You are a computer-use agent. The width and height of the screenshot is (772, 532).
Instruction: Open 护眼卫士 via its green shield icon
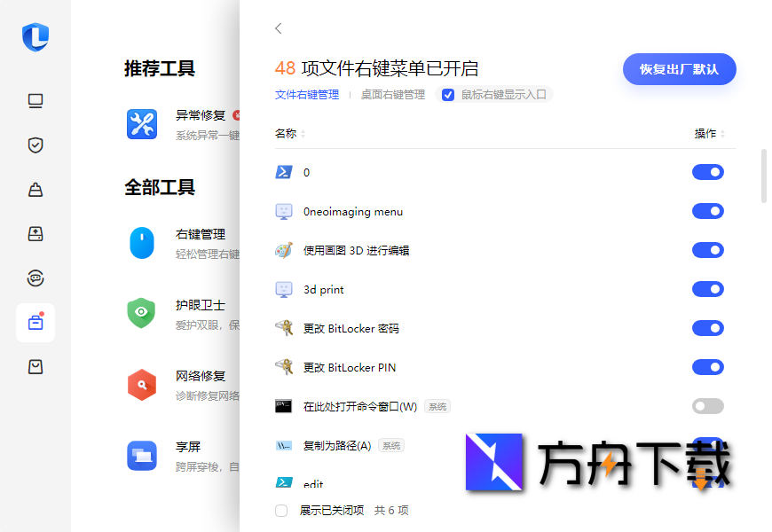point(142,313)
